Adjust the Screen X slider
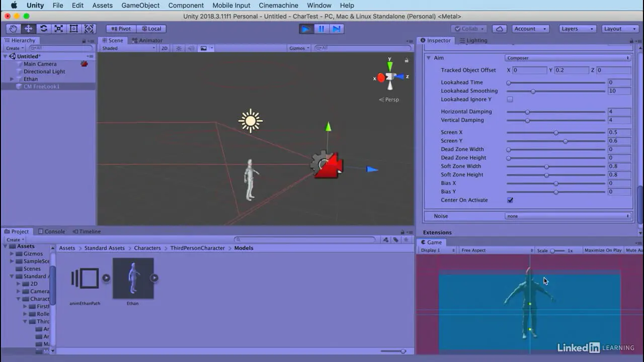This screenshot has height=362, width=644. [x=555, y=133]
